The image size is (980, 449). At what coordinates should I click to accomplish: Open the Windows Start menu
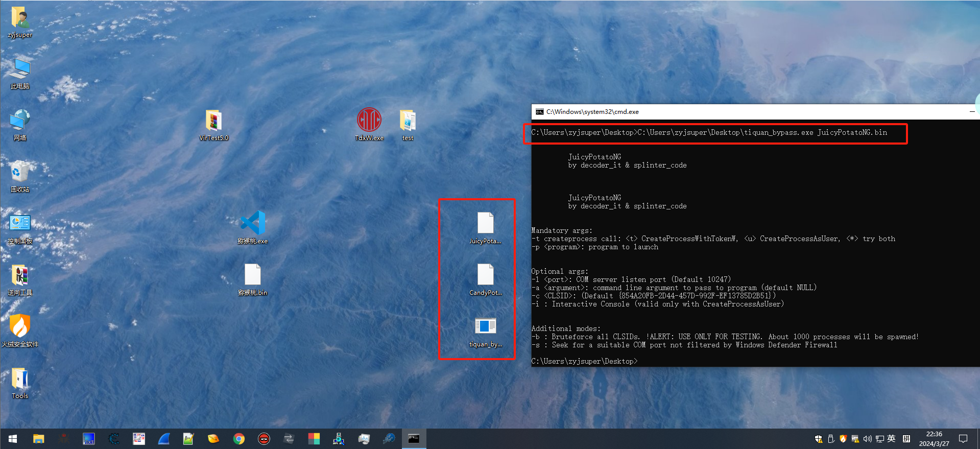click(x=13, y=439)
